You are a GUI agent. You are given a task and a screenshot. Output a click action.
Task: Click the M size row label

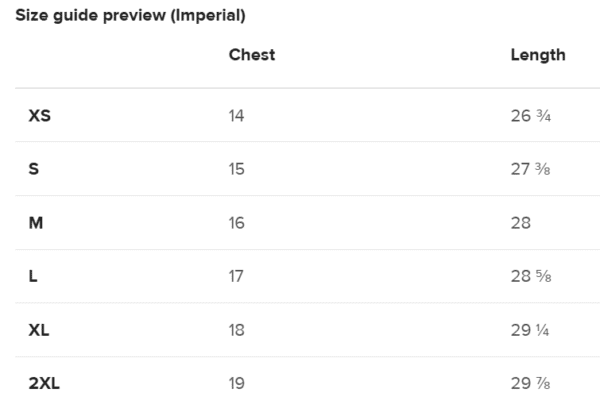coord(36,223)
